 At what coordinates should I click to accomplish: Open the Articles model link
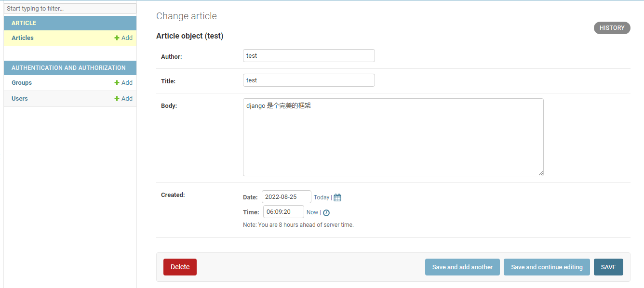23,38
